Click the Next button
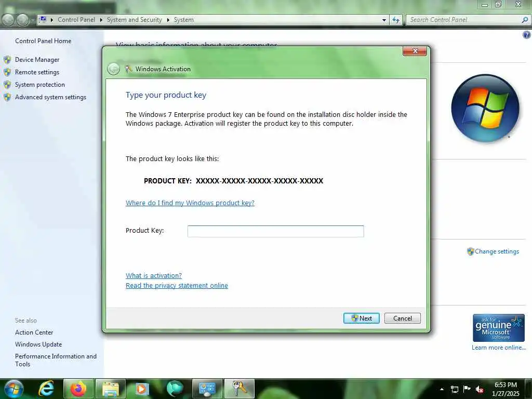The width and height of the screenshot is (532, 399). point(362,318)
